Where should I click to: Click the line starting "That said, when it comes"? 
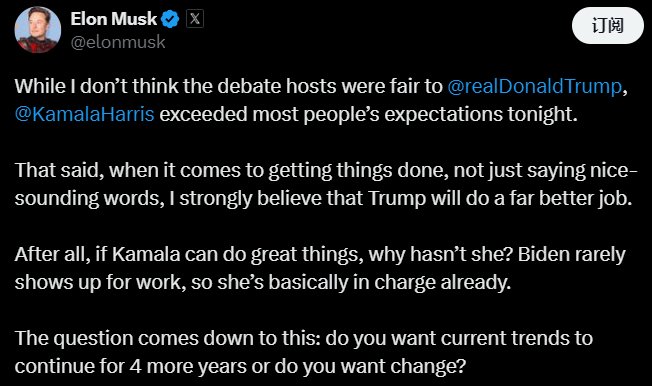coord(326,170)
